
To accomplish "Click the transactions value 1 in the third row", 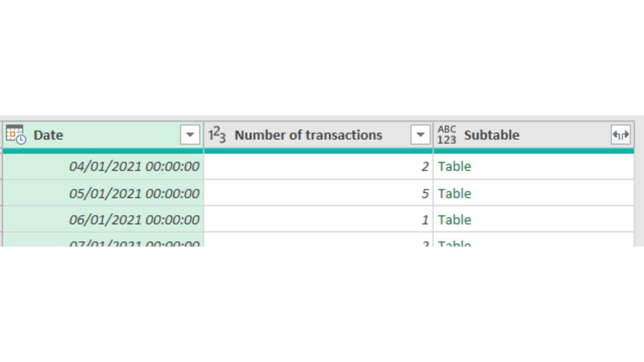I will click(x=425, y=220).
